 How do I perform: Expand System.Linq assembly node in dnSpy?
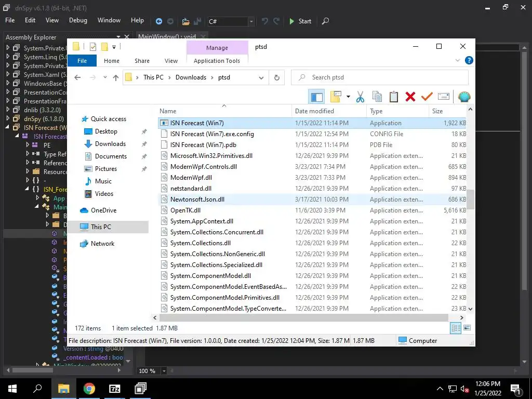(x=8, y=57)
